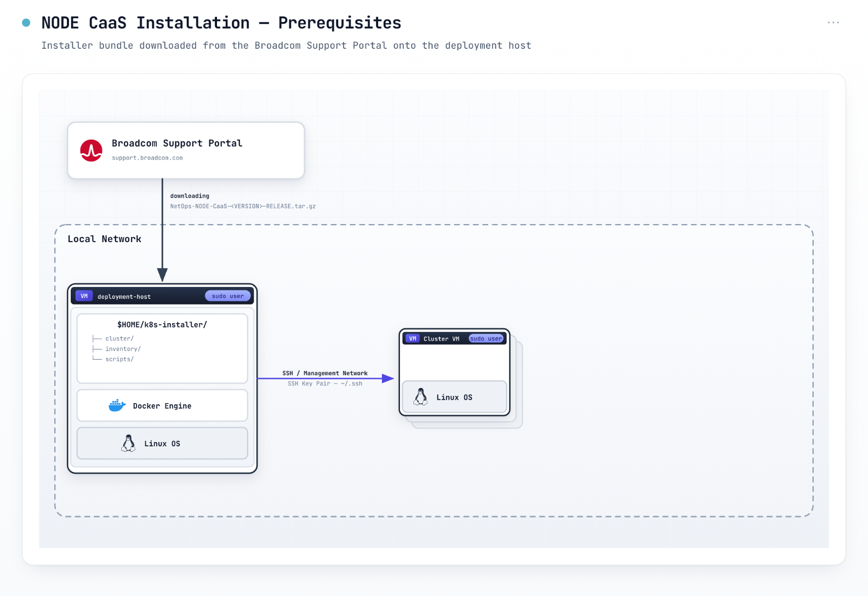868x597 pixels.
Task: Click the SSH / Management Network label
Action: point(325,373)
